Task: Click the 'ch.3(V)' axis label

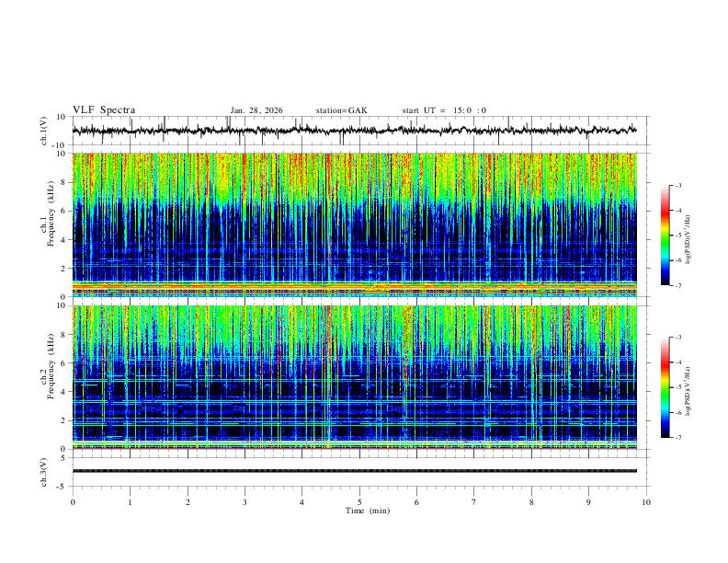Action: click(44, 472)
